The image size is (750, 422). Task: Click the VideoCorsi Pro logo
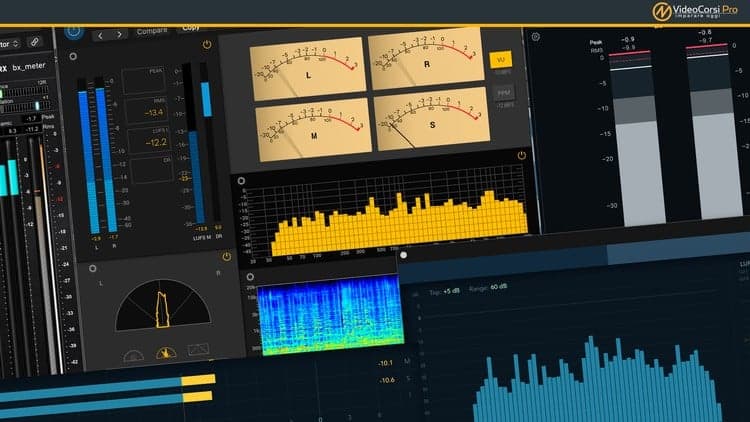point(695,11)
